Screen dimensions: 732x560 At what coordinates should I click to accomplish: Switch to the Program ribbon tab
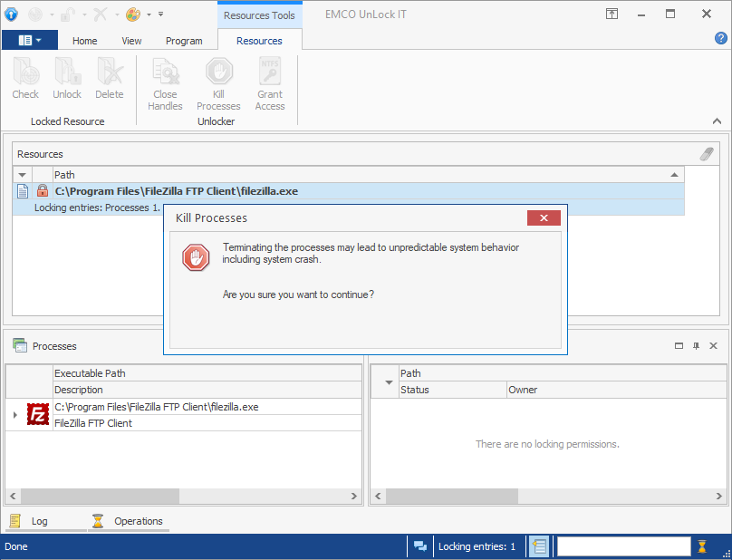point(184,41)
